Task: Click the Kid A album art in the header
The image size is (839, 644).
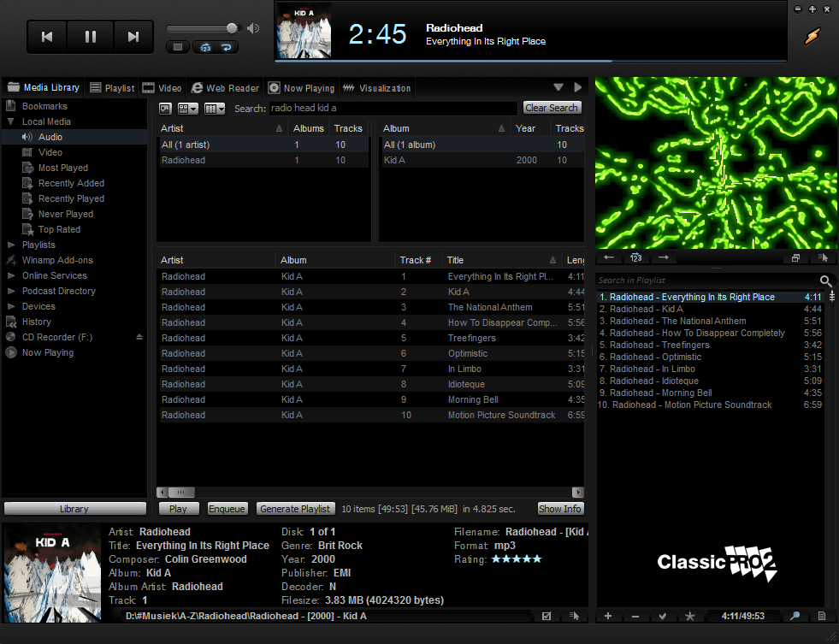Action: coord(304,31)
